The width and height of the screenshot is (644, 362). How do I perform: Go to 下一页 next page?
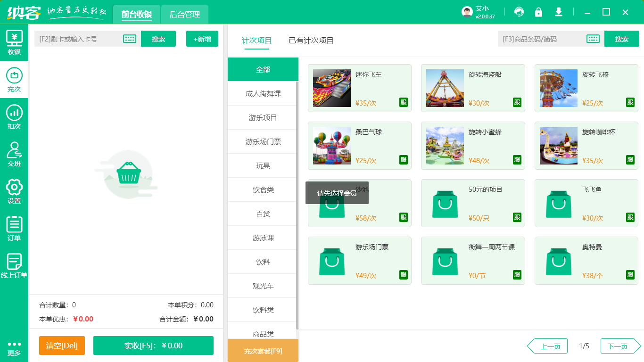point(621,346)
